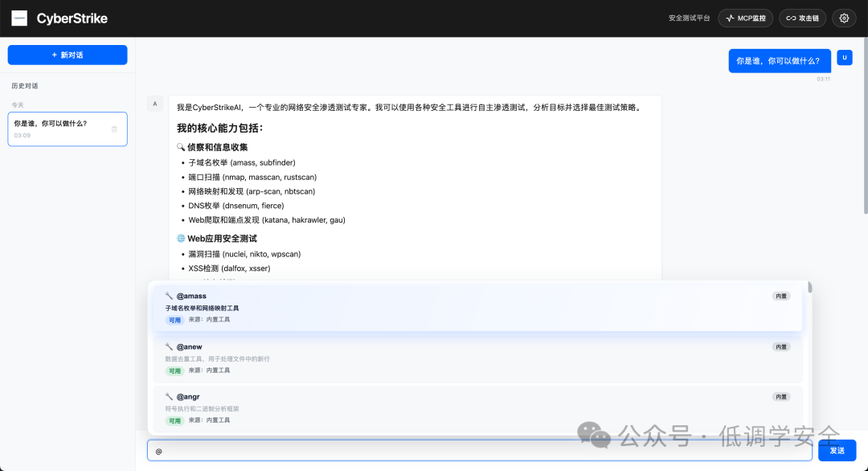Click the chat area scrollbar
868x471 pixels.
(x=866, y=126)
